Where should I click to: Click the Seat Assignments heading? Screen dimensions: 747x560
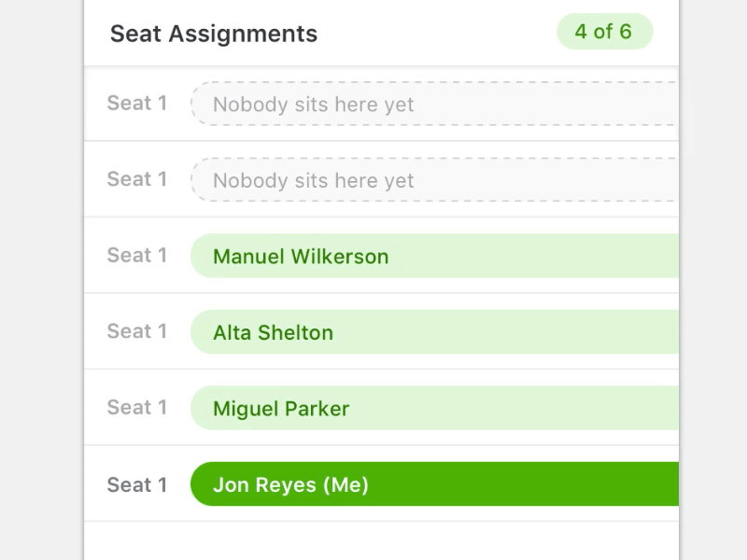coord(214,34)
